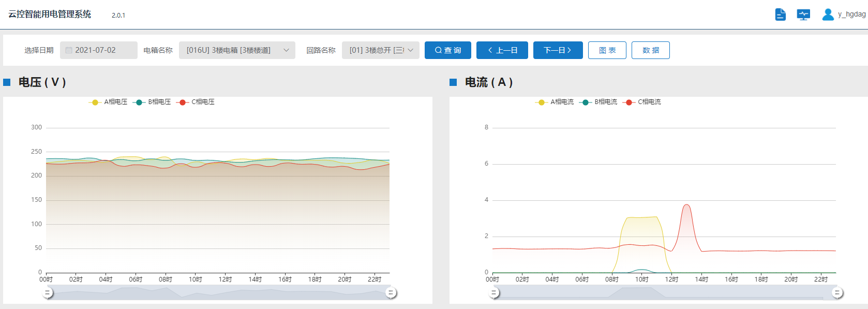
Task: Open the document report icon in header
Action: pos(781,14)
